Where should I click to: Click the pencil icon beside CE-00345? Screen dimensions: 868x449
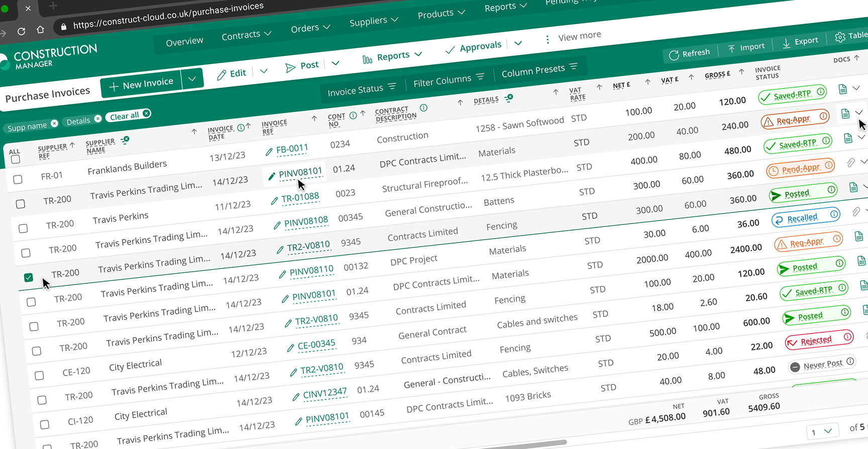291,348
